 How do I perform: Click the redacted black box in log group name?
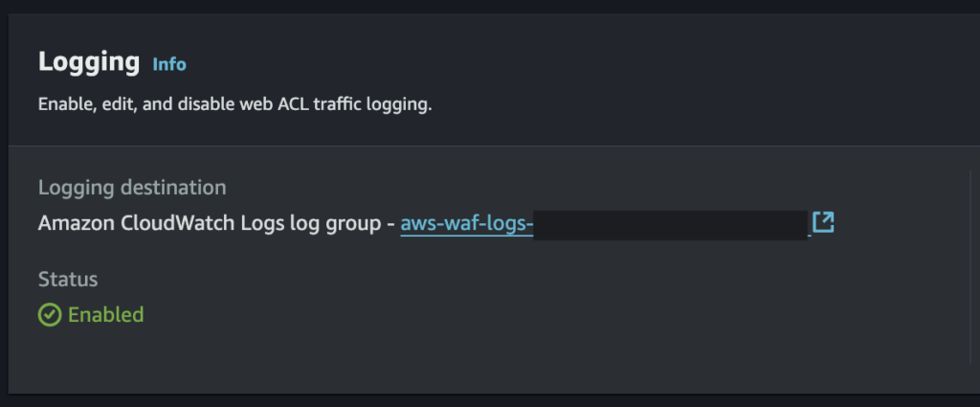coord(670,224)
